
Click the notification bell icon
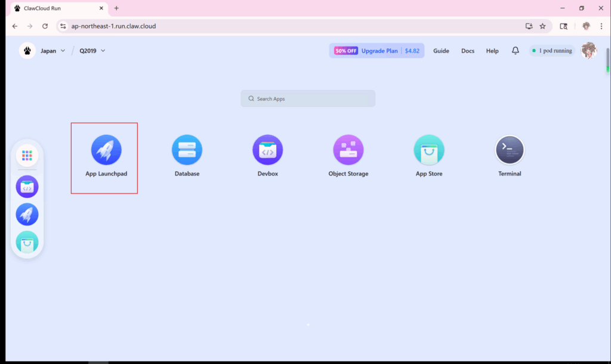click(x=516, y=51)
